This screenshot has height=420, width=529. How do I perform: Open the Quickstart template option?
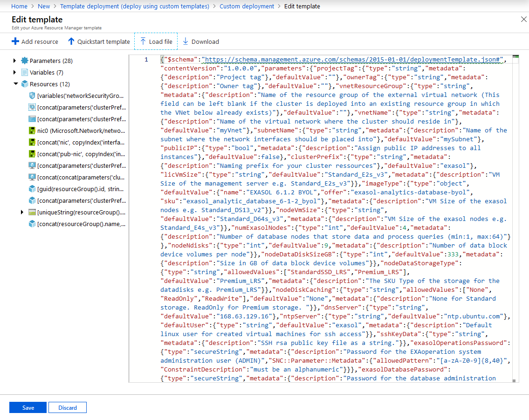[x=99, y=41]
